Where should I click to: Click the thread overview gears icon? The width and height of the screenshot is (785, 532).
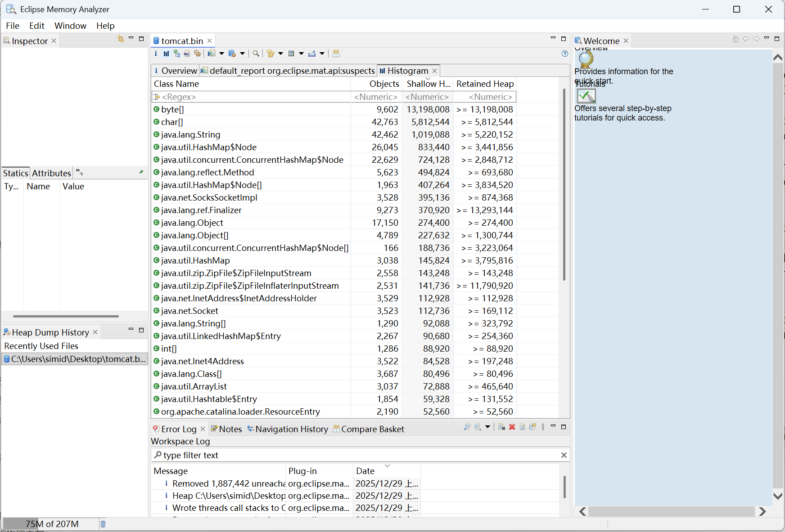pyautogui.click(x=197, y=54)
